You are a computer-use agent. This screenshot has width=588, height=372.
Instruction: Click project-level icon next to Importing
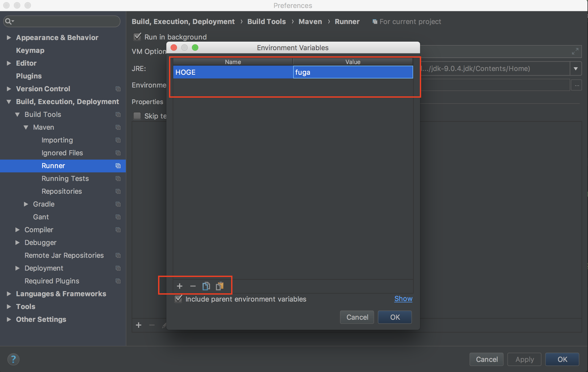[118, 140]
